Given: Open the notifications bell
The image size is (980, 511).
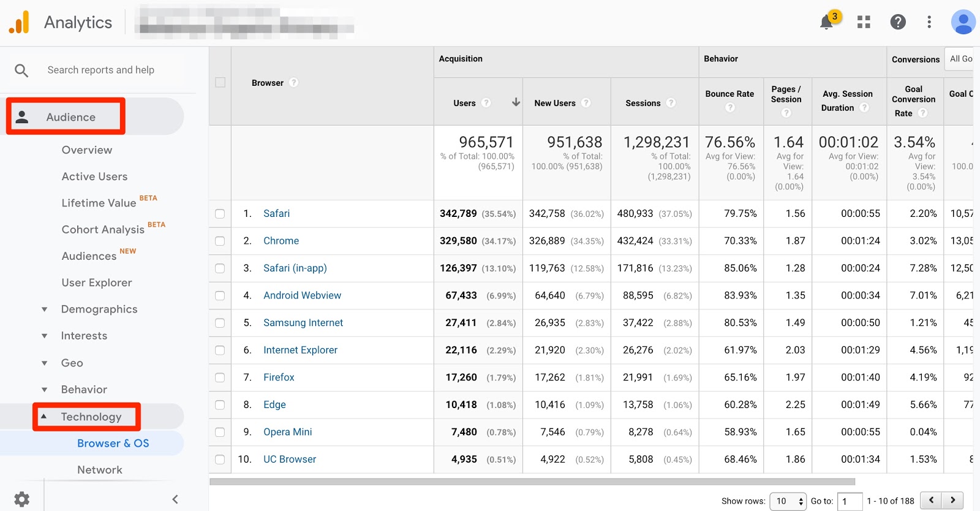Looking at the screenshot, I should tap(827, 22).
